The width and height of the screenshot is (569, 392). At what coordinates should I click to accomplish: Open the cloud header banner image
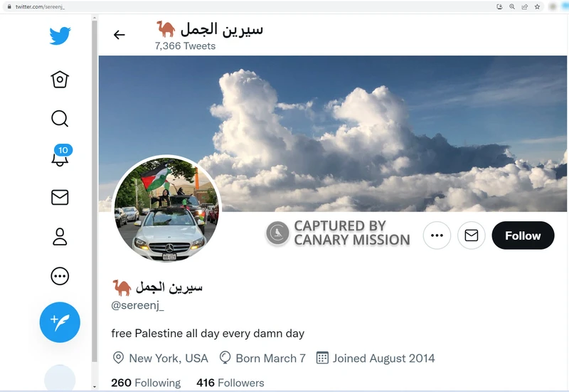pos(333,134)
